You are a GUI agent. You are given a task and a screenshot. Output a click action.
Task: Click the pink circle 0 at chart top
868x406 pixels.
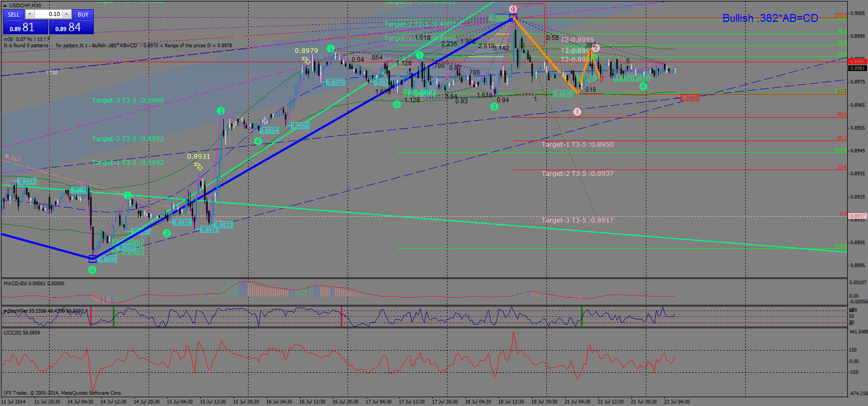point(513,9)
